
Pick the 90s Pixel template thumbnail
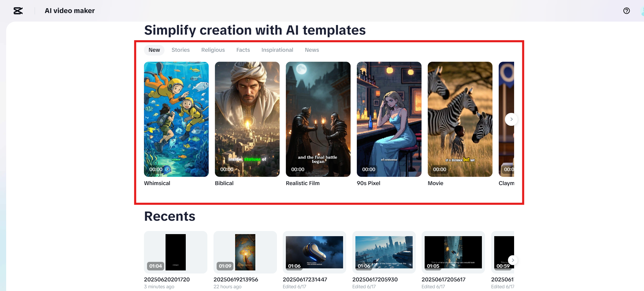click(x=389, y=119)
